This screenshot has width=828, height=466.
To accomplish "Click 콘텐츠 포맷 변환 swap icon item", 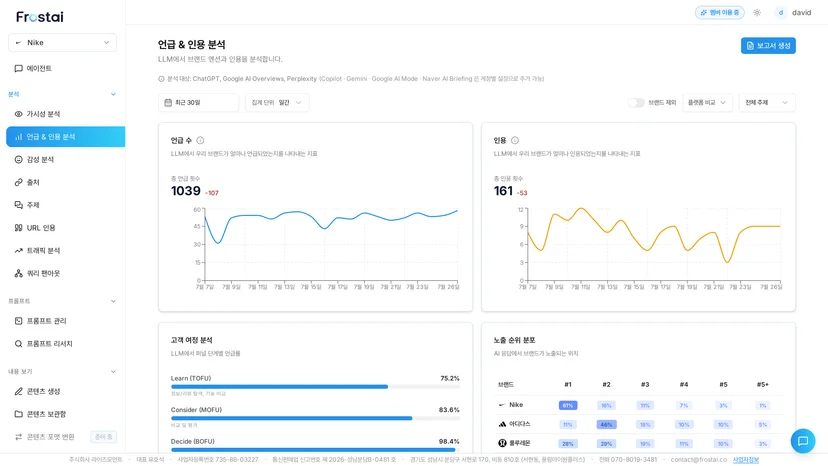I will (18, 436).
